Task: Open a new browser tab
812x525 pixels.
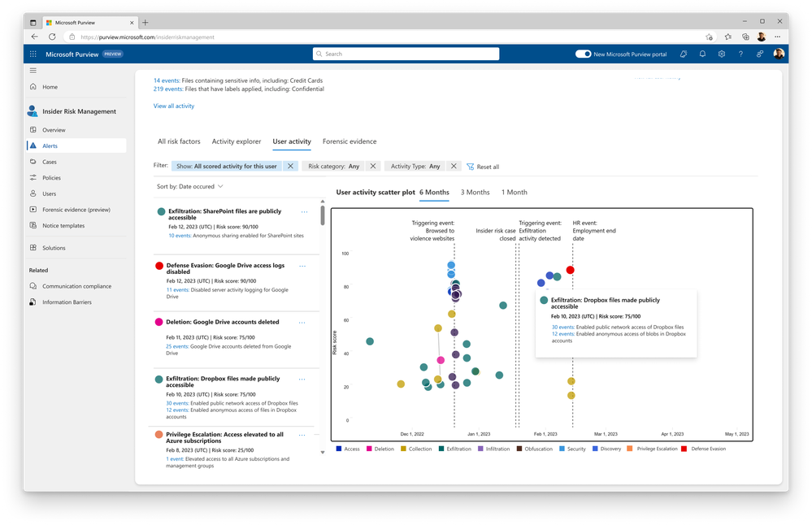Action: pyautogui.click(x=145, y=22)
